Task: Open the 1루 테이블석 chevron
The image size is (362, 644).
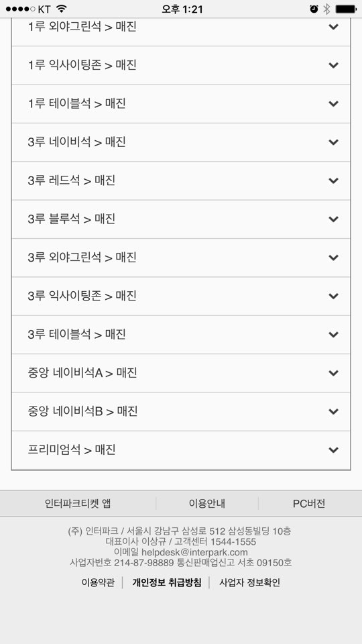Action: pos(334,104)
